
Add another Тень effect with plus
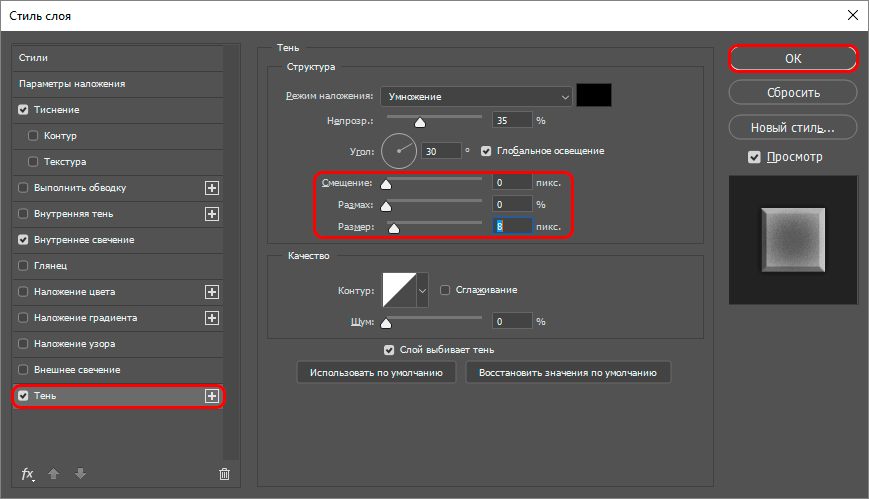(212, 396)
